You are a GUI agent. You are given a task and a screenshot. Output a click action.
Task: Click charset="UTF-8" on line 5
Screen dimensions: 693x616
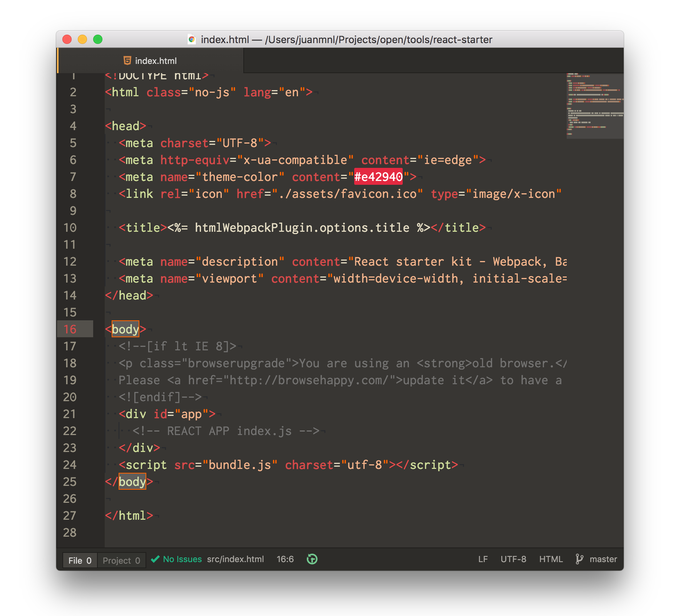click(x=212, y=143)
